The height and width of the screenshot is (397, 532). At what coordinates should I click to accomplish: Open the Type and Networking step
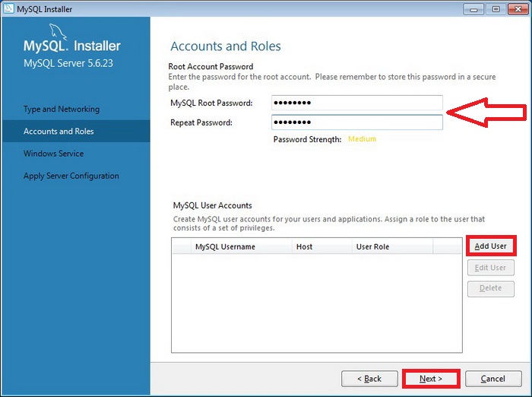62,109
